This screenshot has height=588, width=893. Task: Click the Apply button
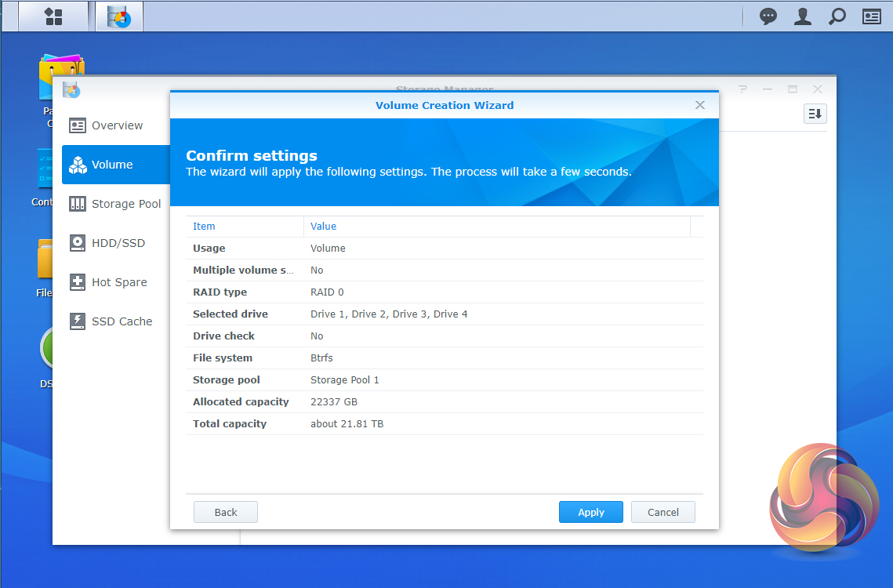pyautogui.click(x=591, y=512)
